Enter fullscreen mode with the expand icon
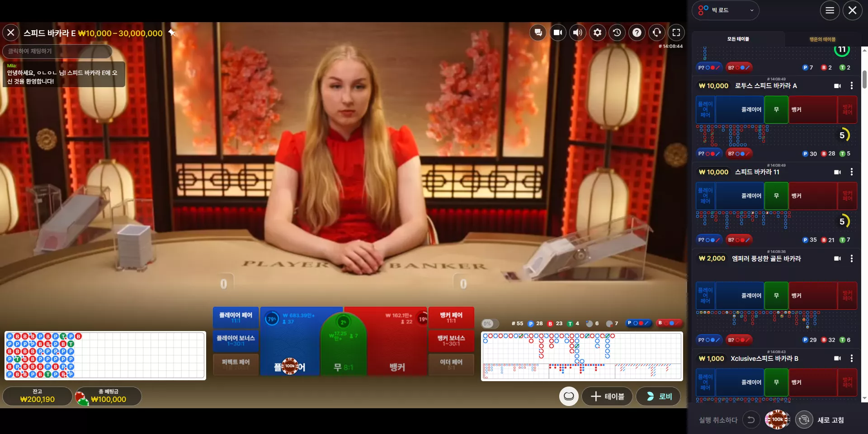 coord(676,33)
